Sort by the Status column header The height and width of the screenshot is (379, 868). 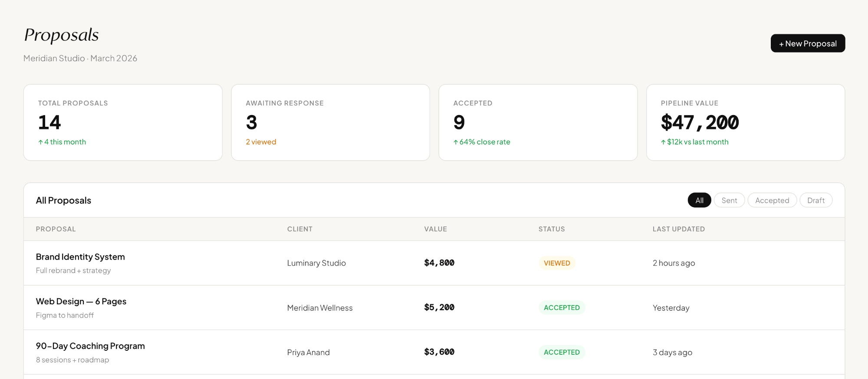point(552,229)
